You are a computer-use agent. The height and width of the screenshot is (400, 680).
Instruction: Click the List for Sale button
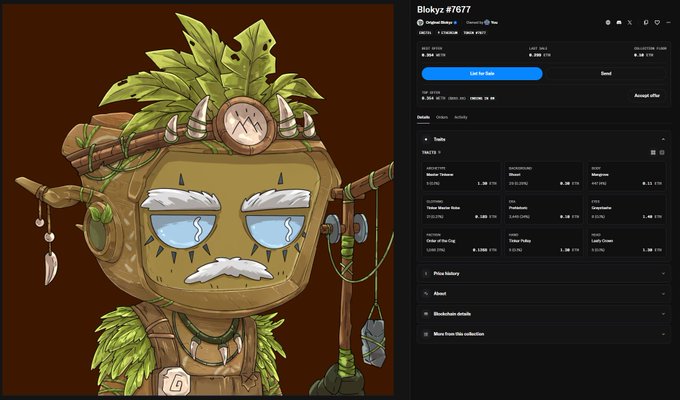[x=482, y=73]
